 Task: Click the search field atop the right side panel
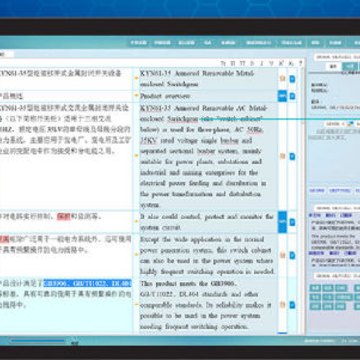click(337, 57)
